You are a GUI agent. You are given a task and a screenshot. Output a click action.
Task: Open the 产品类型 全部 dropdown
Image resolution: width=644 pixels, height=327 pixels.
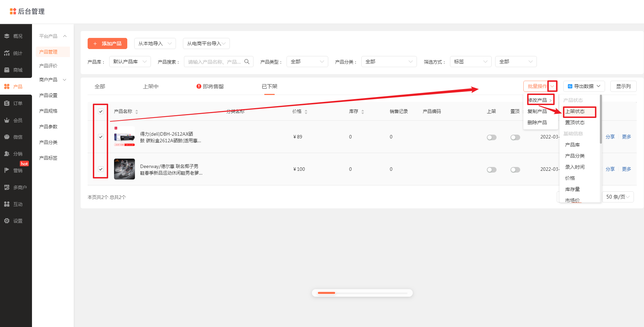click(x=307, y=62)
